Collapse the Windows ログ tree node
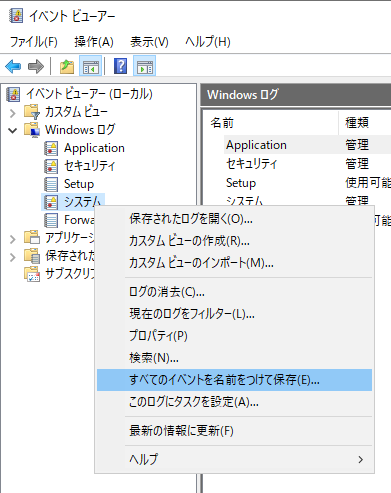391x493 pixels. (x=13, y=130)
